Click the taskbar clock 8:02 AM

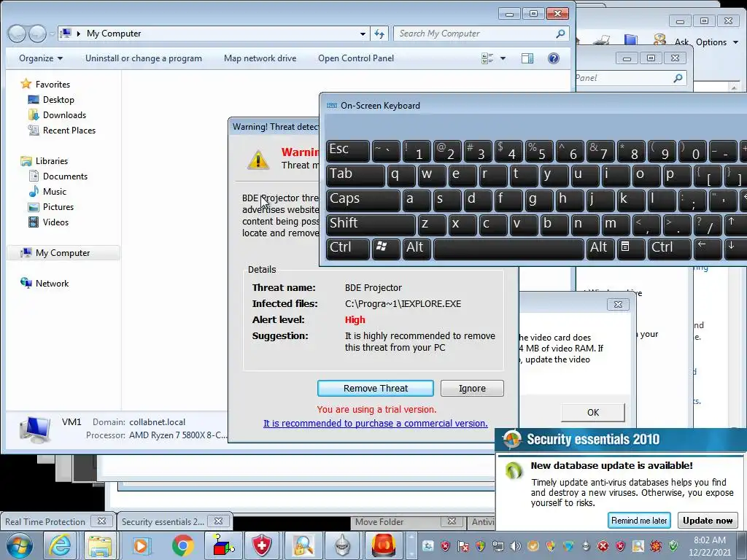[x=709, y=540]
